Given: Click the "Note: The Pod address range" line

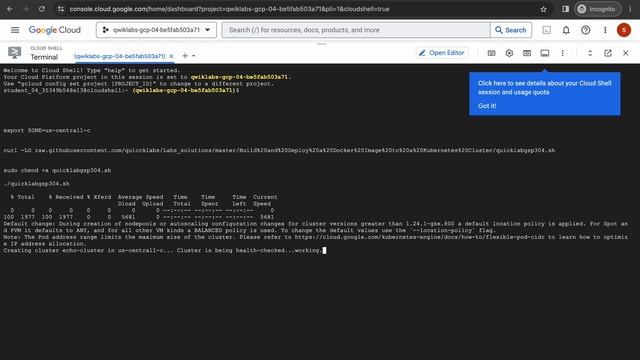Looking at the screenshot, I should (x=316, y=240).
